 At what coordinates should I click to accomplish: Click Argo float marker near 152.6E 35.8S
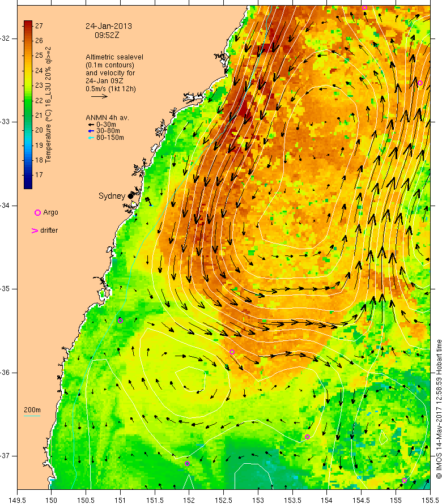coord(232,352)
